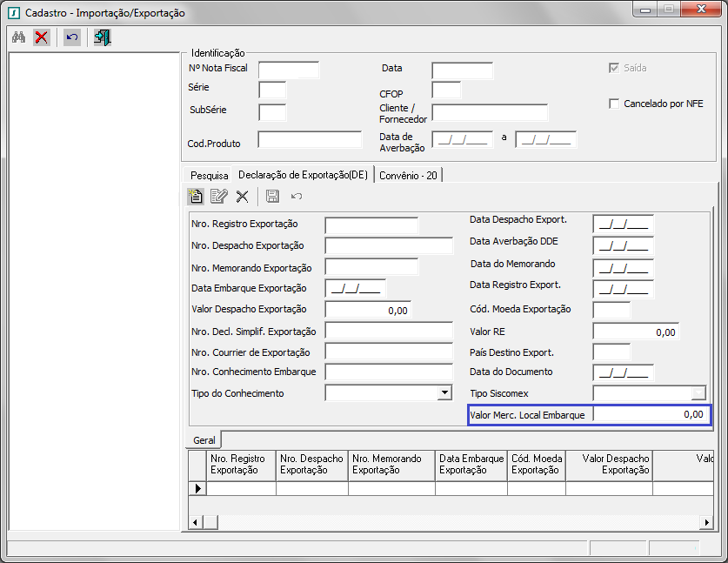Click the black X remove record icon

(243, 197)
